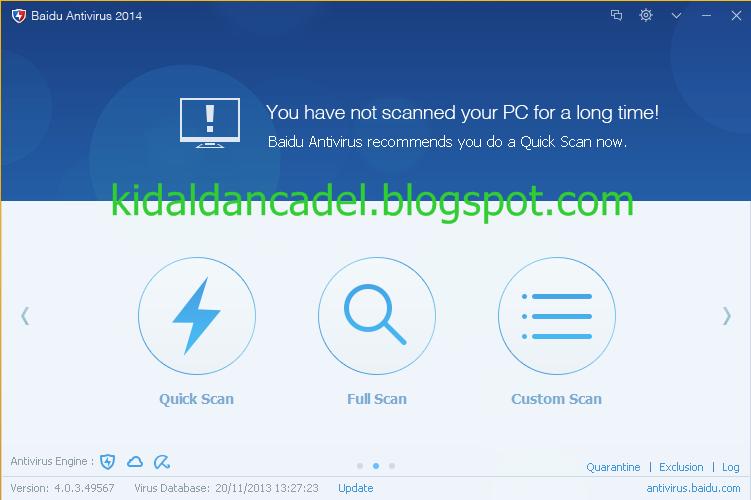Image resolution: width=751 pixels, height=500 pixels.
Task: Click 'You have not scanned your PC' headline
Action: point(462,113)
